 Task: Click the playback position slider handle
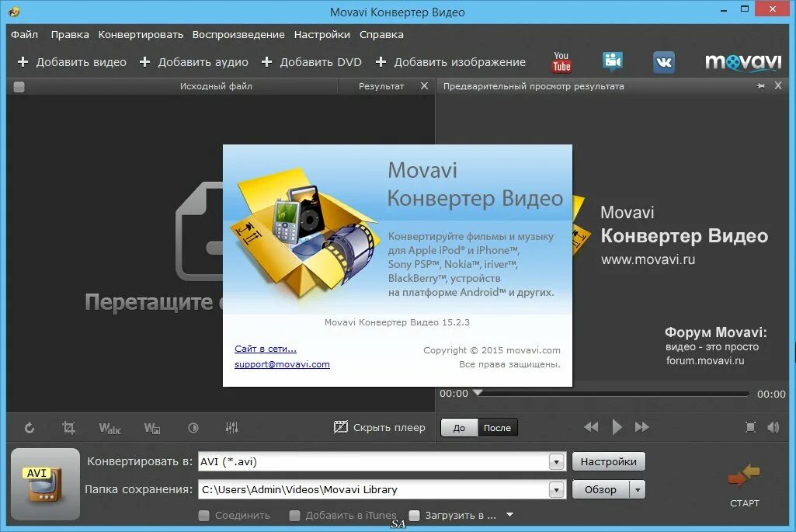[x=477, y=392]
